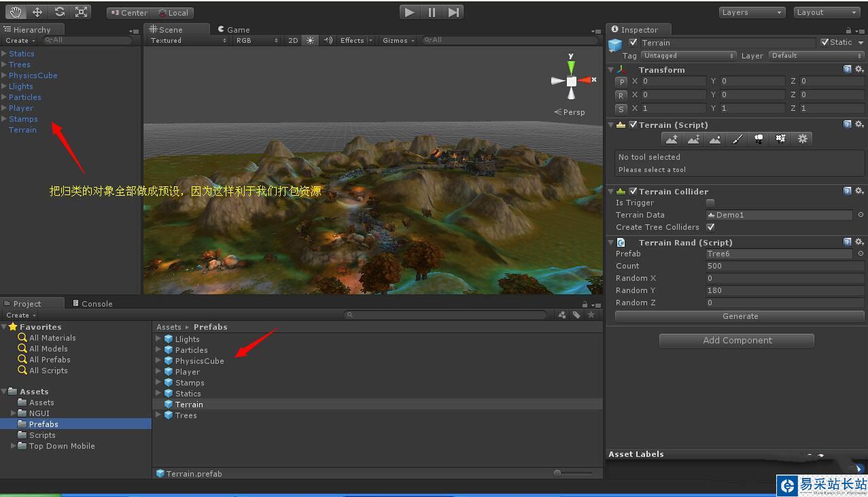The width and height of the screenshot is (868, 497).
Task: Switch to the Console tab
Action: click(x=93, y=303)
